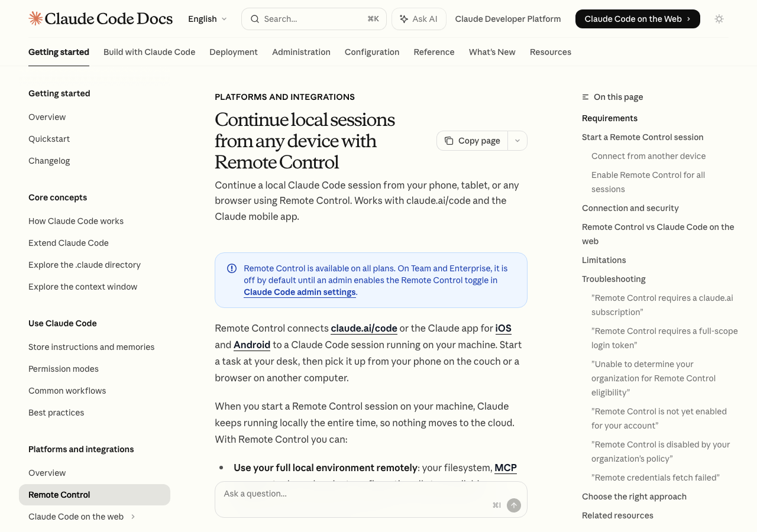The image size is (757, 532).
Task: Click the On this page list icon
Action: click(585, 97)
